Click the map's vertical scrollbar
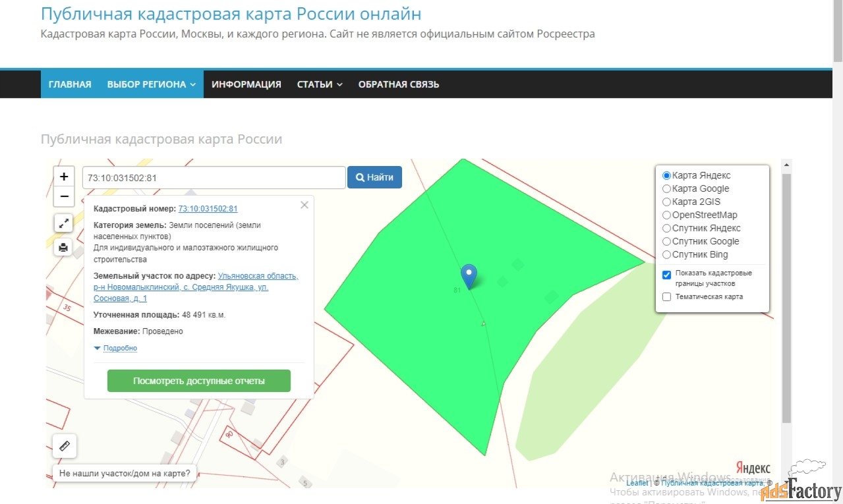843x504 pixels. (x=786, y=296)
